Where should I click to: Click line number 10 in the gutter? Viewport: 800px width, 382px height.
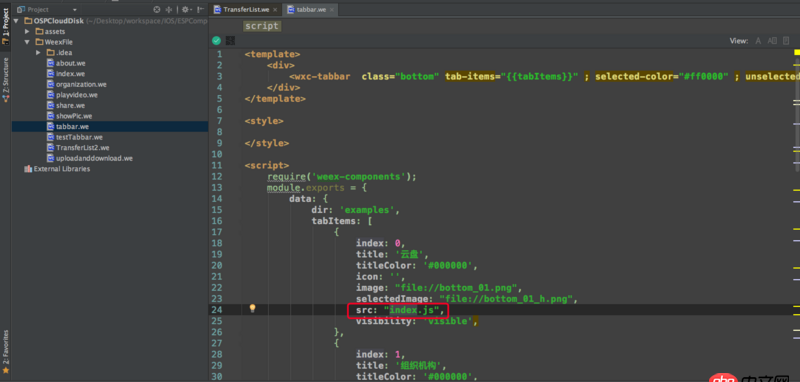(x=217, y=155)
